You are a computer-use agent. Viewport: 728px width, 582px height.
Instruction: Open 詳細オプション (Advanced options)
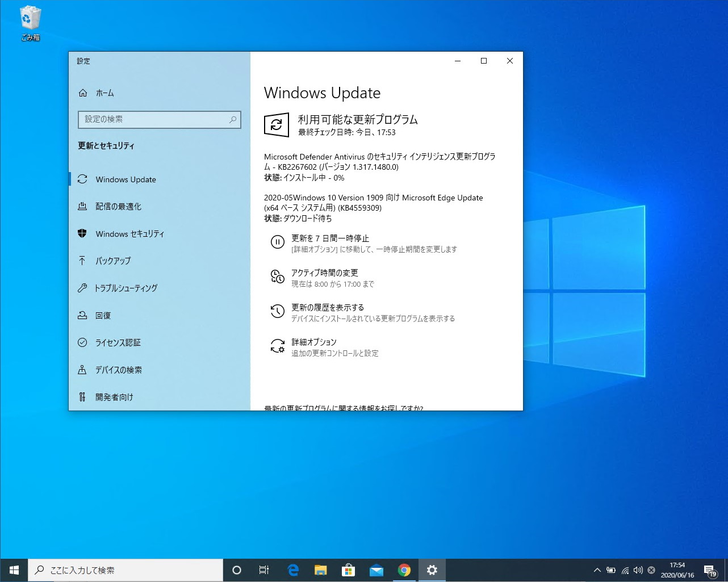pyautogui.click(x=313, y=342)
